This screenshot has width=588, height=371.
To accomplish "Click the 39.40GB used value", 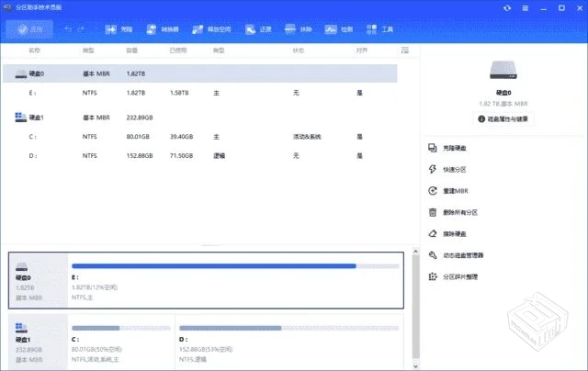I will pos(182,137).
